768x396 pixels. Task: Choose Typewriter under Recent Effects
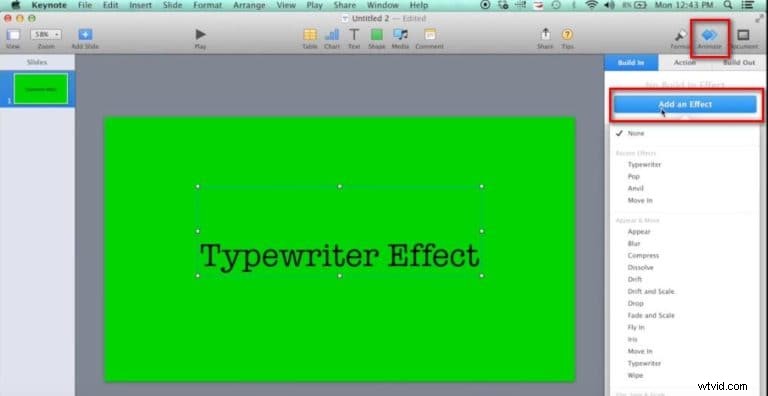(x=644, y=165)
